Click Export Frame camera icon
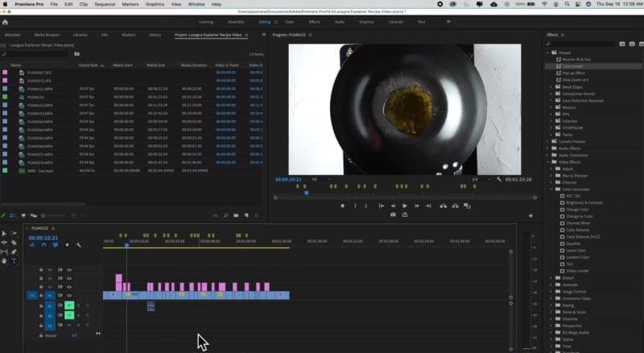644x353 pixels. tap(393, 214)
